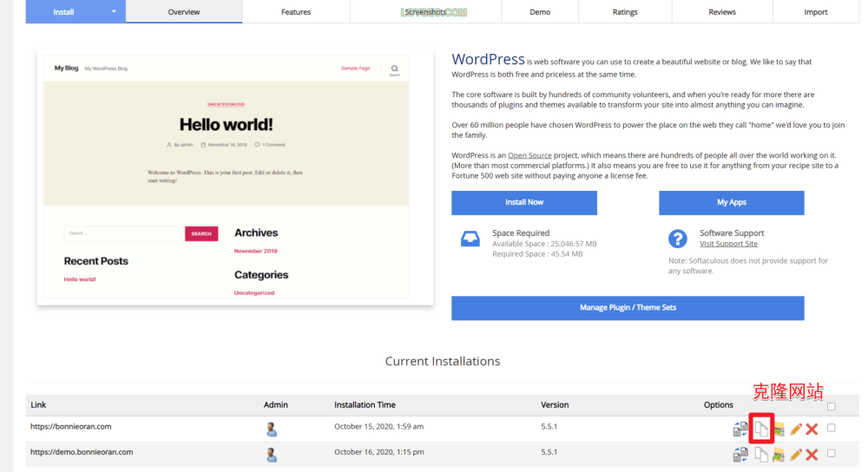Click version 5.5.1 in bonnieoran.com row
This screenshot has width=868, height=472.
coord(549,427)
